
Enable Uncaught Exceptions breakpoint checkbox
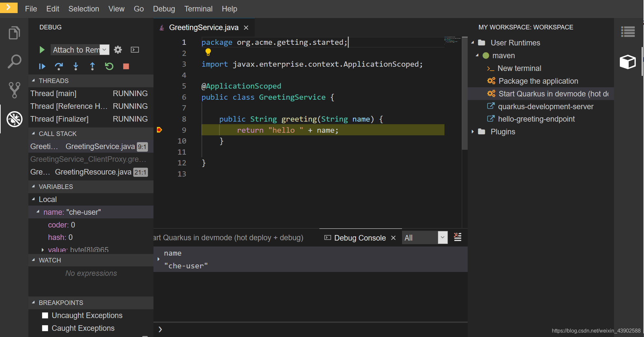[x=45, y=315]
